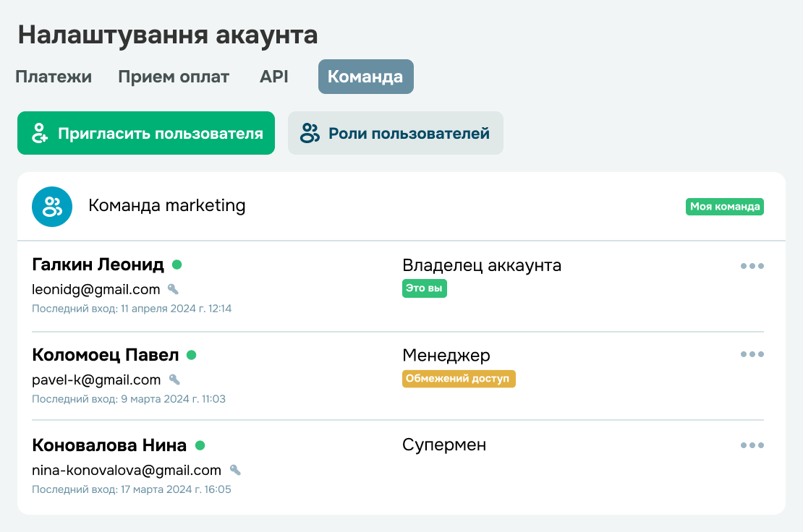Open the three-dot menu for the Супермен row
Image resolution: width=803 pixels, height=532 pixels.
[x=752, y=445]
